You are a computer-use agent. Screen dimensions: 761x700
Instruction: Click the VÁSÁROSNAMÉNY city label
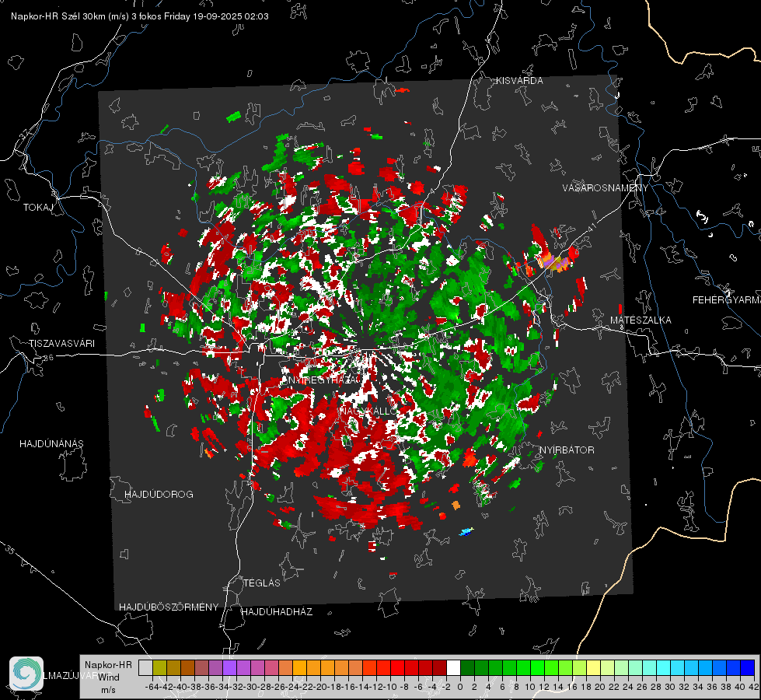[x=606, y=187]
